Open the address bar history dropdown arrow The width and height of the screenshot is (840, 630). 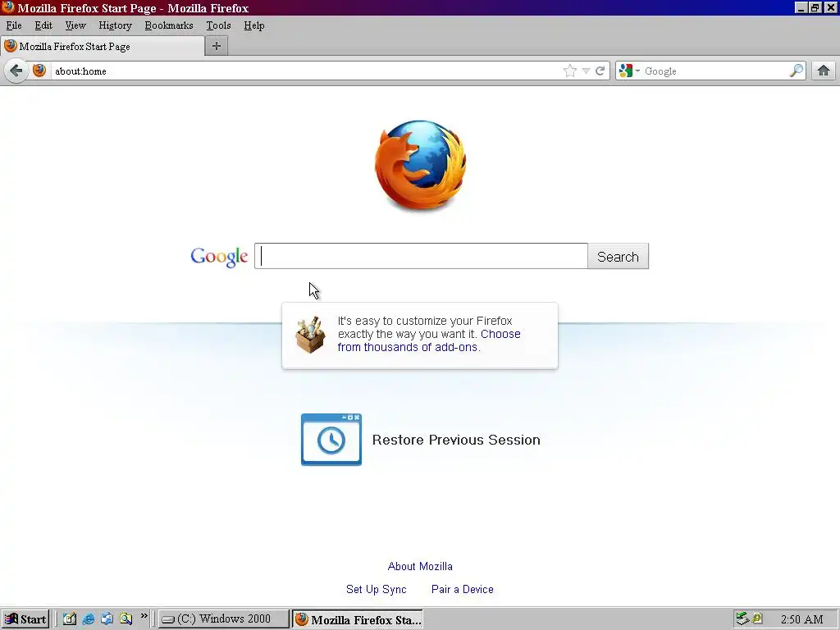(586, 71)
